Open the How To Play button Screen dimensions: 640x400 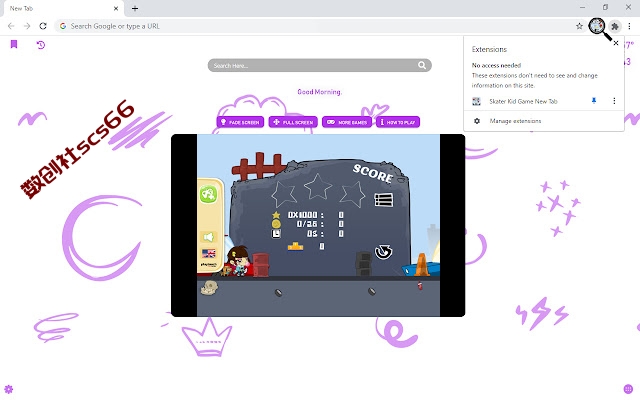point(398,122)
